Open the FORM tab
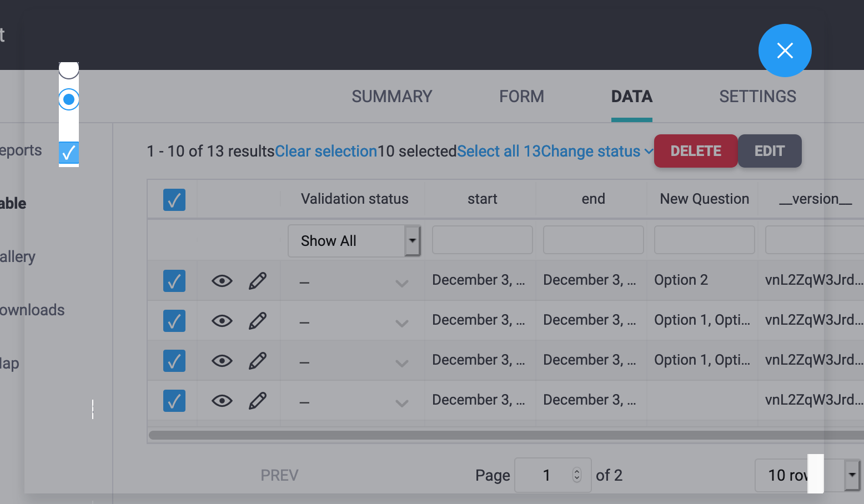This screenshot has width=864, height=504. point(521,96)
